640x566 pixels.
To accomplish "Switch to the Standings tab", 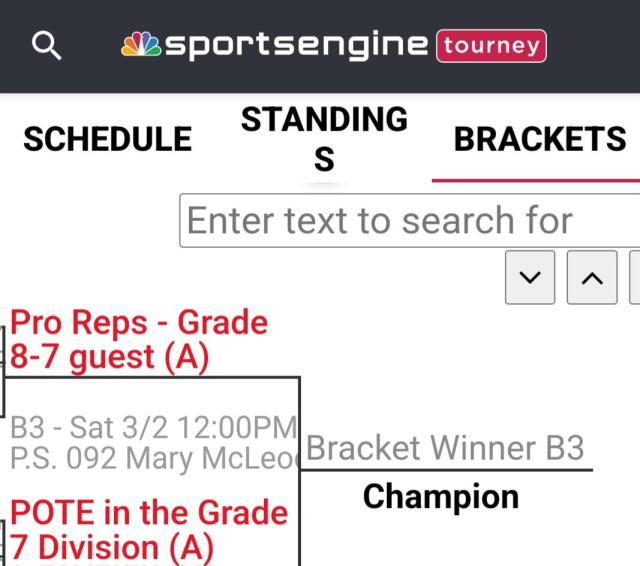I will point(323,139).
